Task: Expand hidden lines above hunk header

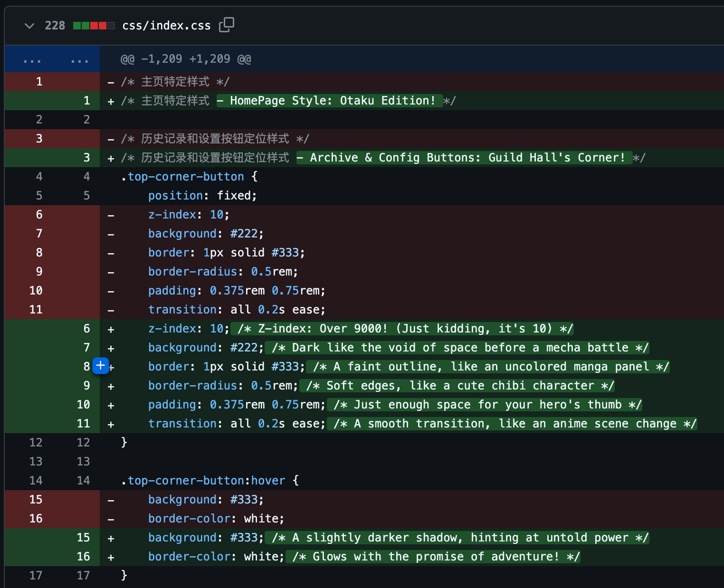Action: tap(52, 59)
